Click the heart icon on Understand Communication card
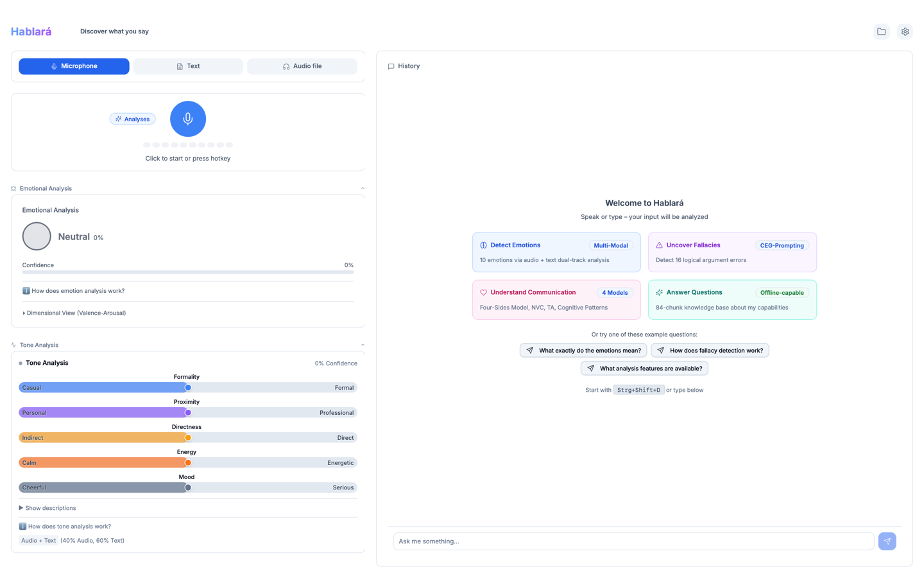 pyautogui.click(x=483, y=292)
